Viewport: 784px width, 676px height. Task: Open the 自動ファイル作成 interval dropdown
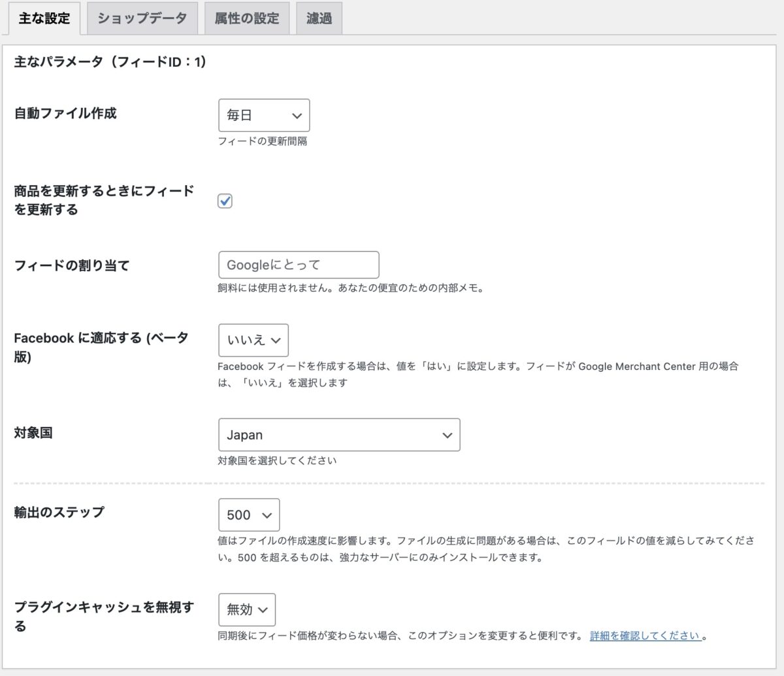pyautogui.click(x=264, y=115)
